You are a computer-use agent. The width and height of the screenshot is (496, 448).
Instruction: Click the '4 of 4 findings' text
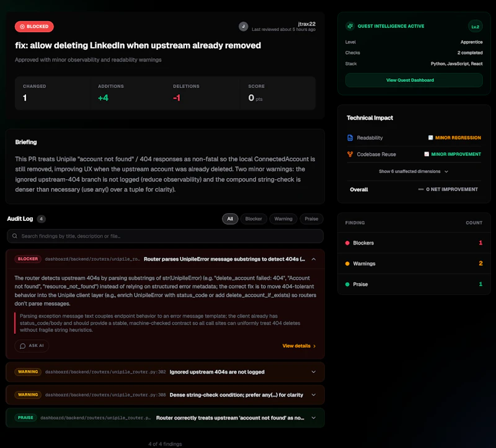coord(165,444)
